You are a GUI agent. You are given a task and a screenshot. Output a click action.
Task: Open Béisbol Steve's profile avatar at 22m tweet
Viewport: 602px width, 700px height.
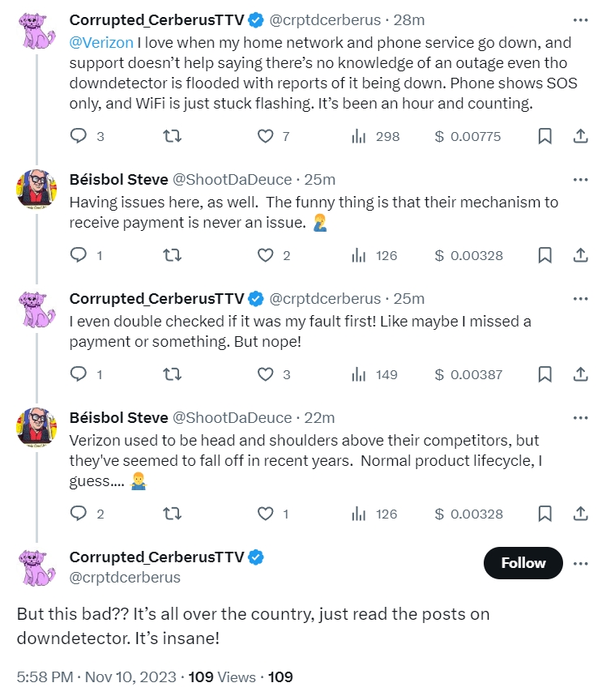tap(36, 427)
